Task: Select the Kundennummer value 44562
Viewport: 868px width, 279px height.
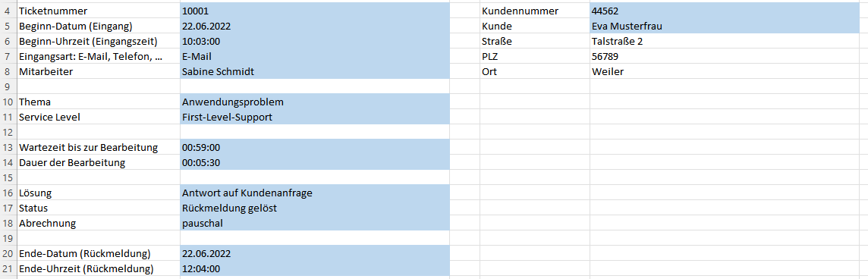Action: coord(728,11)
